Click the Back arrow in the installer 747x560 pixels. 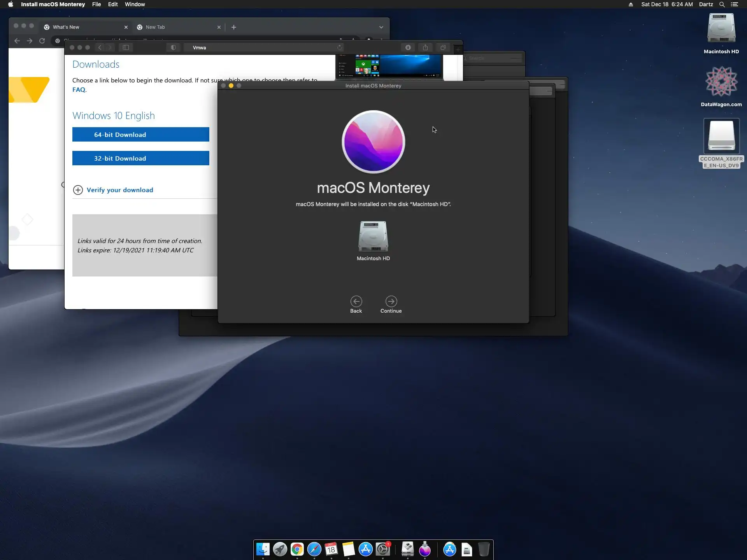click(356, 301)
